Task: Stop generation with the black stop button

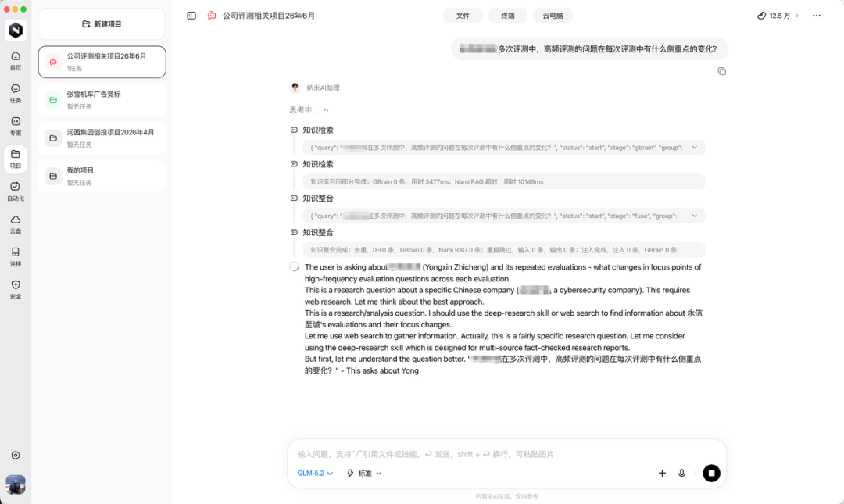Action: 712,474
